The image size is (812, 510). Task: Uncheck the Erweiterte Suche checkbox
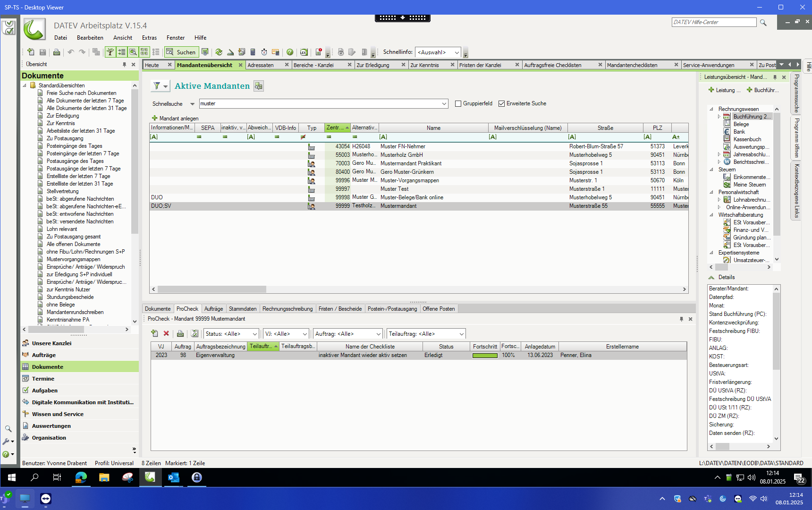501,104
